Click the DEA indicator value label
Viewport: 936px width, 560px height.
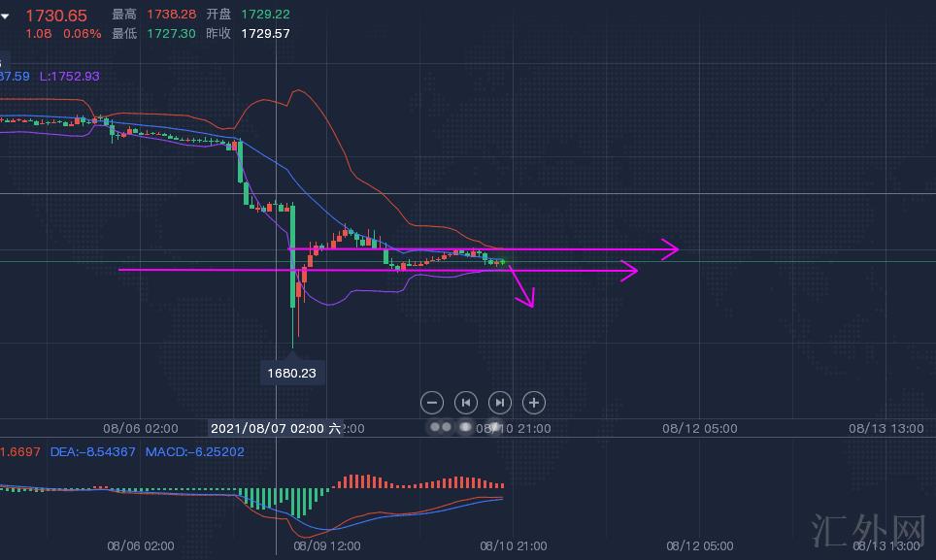(93, 452)
